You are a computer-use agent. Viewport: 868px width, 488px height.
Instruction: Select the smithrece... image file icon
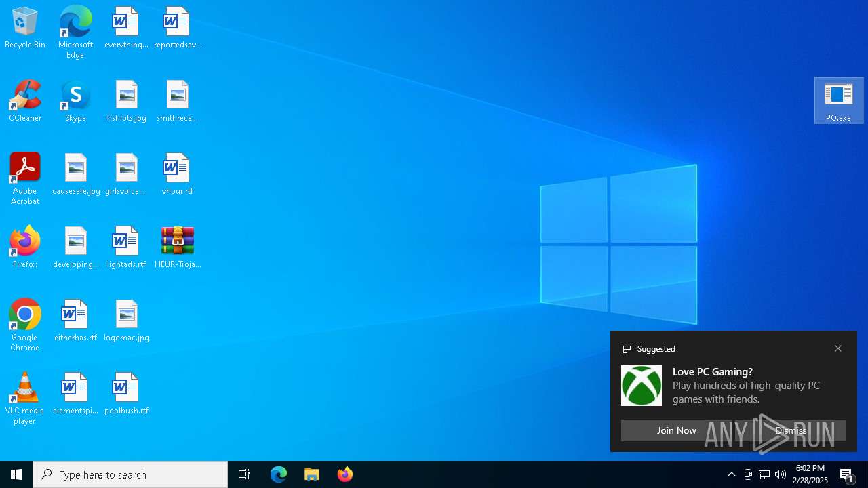178,102
